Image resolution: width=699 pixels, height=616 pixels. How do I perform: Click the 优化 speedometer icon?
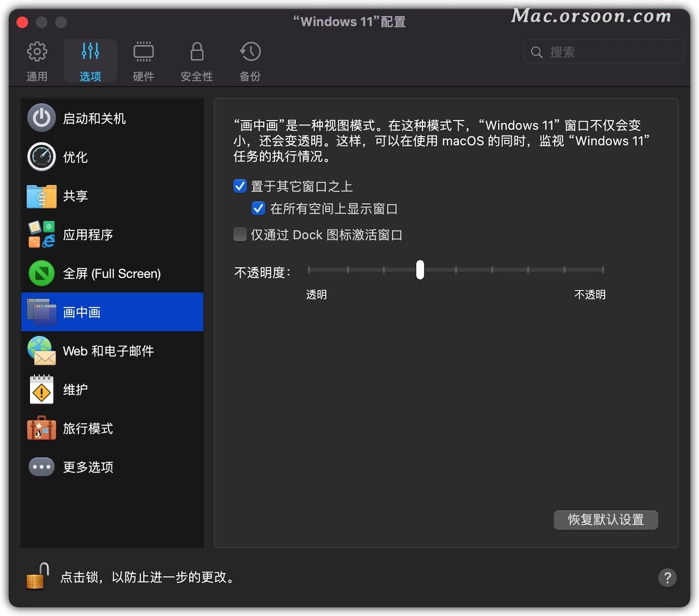pyautogui.click(x=42, y=157)
